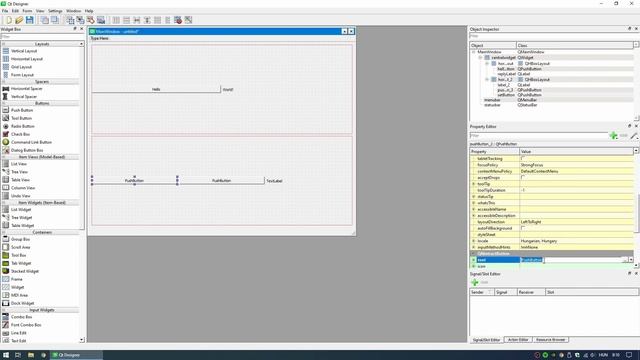
Task: Open the Windows Start menu
Action: coord(6,355)
